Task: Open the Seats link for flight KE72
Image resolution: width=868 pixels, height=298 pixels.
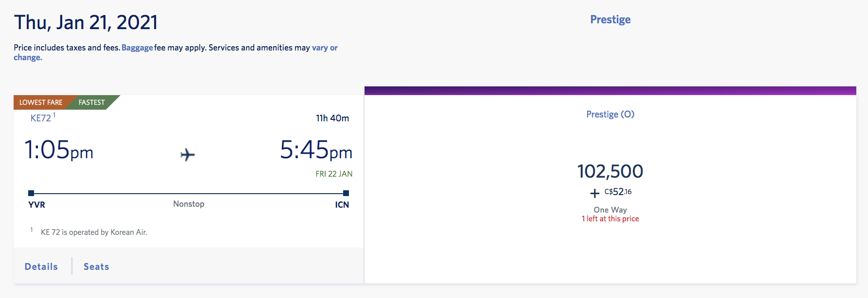Action: [x=96, y=266]
